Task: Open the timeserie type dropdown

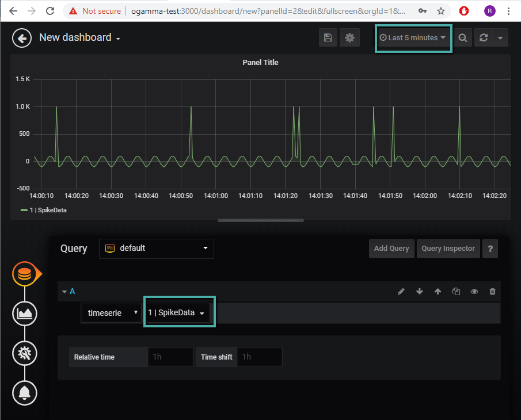Action: point(111,313)
